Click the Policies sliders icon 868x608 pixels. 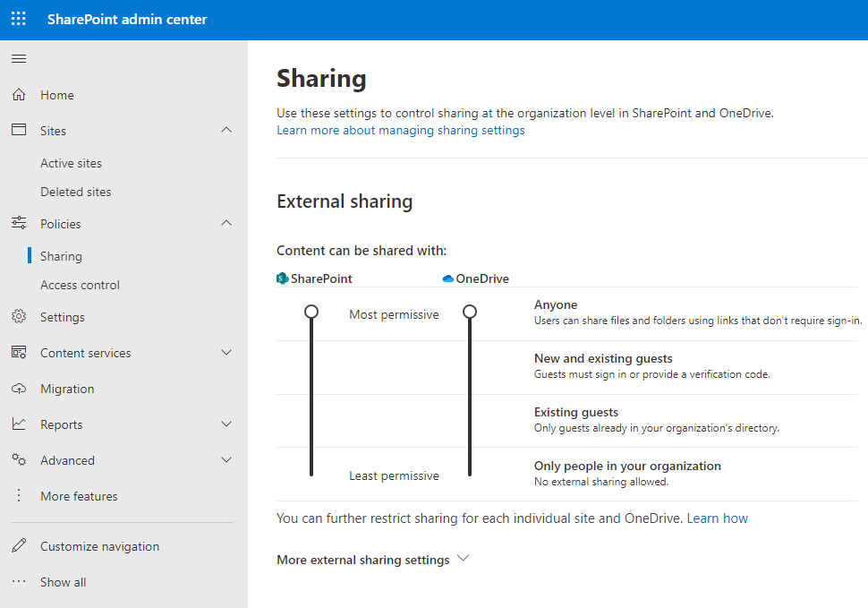(19, 223)
